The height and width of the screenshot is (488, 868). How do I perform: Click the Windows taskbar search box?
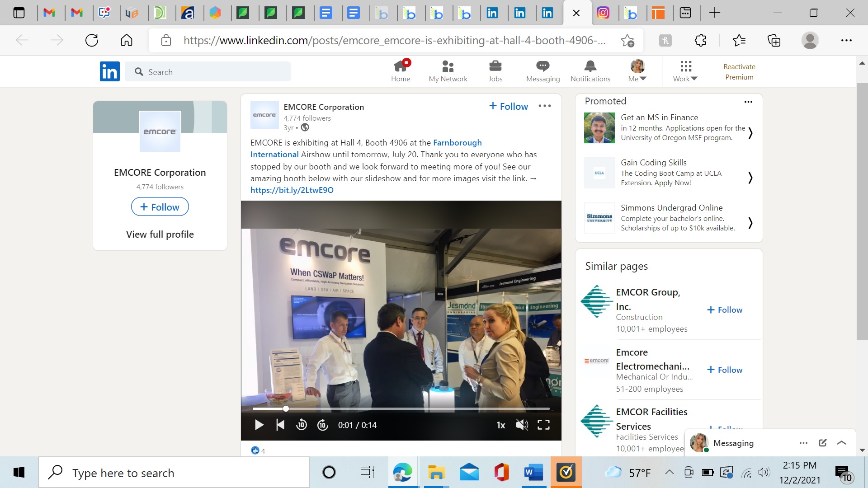click(x=174, y=473)
